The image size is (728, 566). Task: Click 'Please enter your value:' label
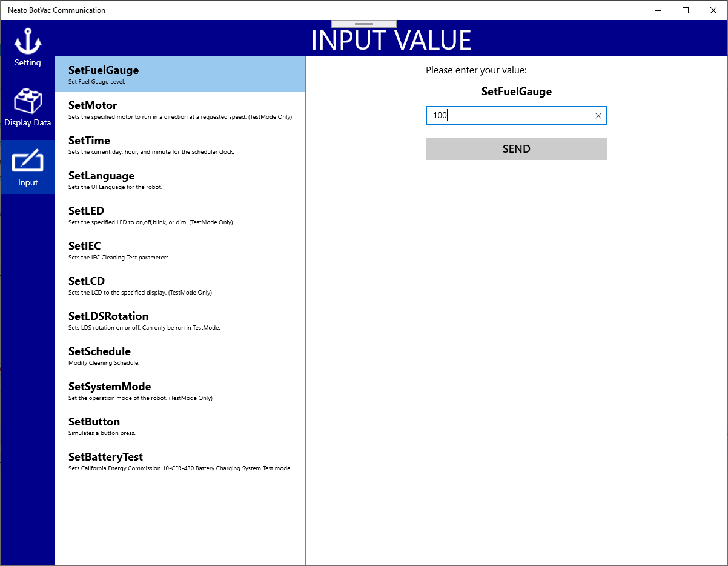[x=477, y=70]
